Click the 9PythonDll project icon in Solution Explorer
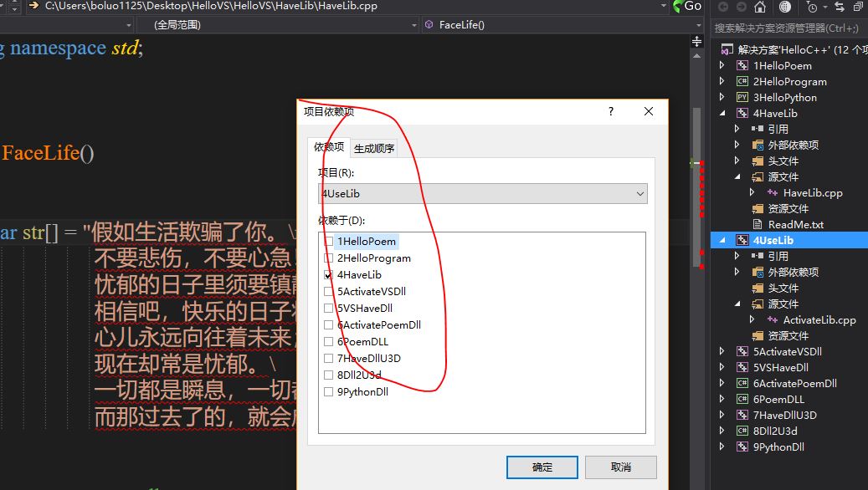Image resolution: width=868 pixels, height=490 pixels. [742, 447]
